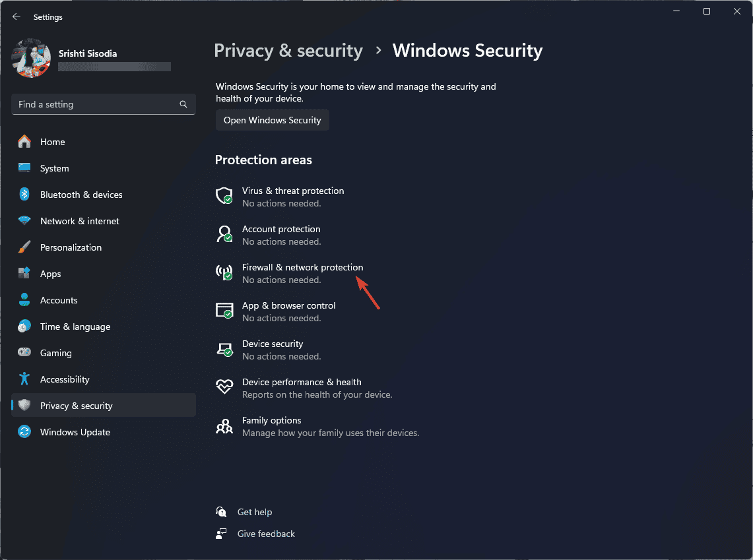
Task: Click the System monitor icon
Action: (24, 168)
